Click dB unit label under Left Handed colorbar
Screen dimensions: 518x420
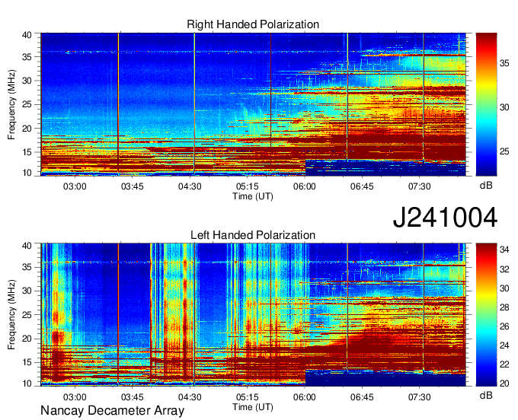pyautogui.click(x=486, y=395)
